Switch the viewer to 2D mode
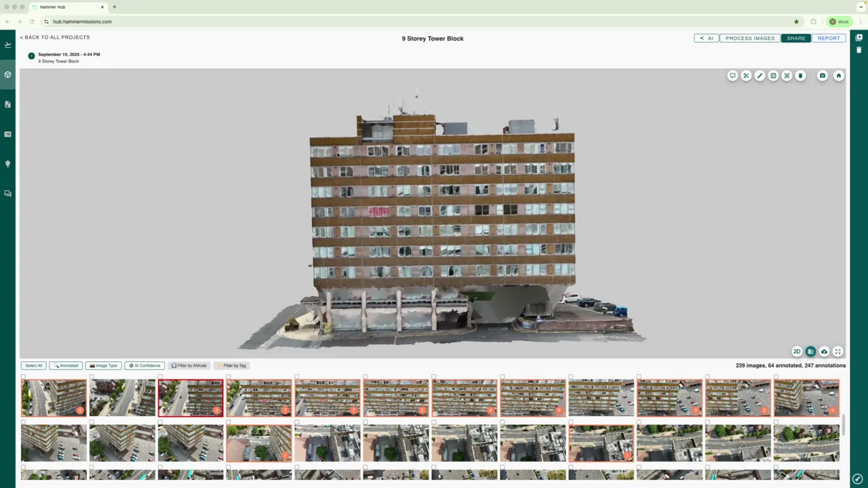Image resolution: width=868 pixels, height=488 pixels. pyautogui.click(x=797, y=352)
